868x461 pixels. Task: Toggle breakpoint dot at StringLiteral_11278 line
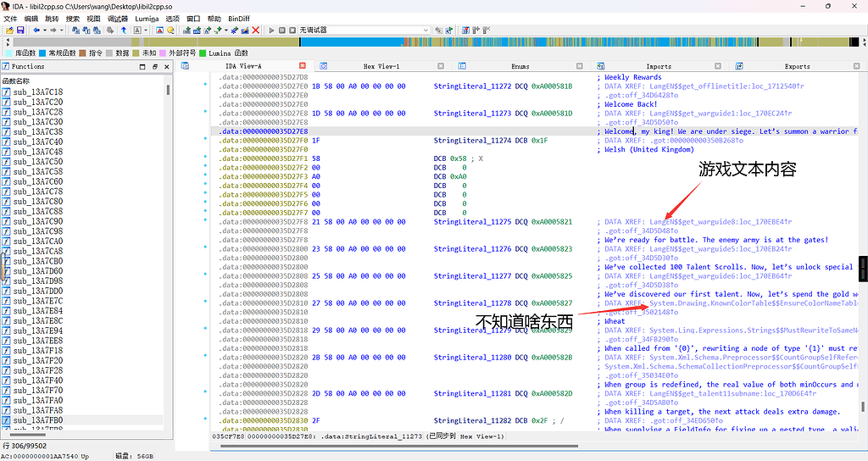coord(205,302)
